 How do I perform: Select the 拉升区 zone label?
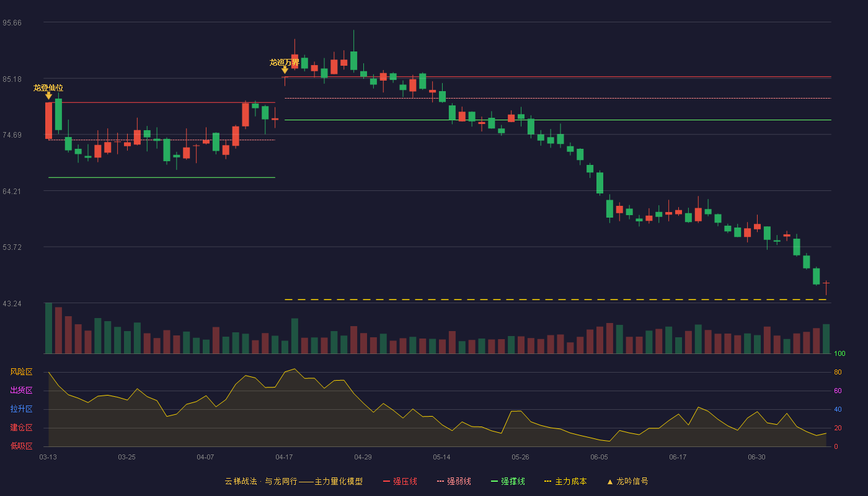coord(21,409)
